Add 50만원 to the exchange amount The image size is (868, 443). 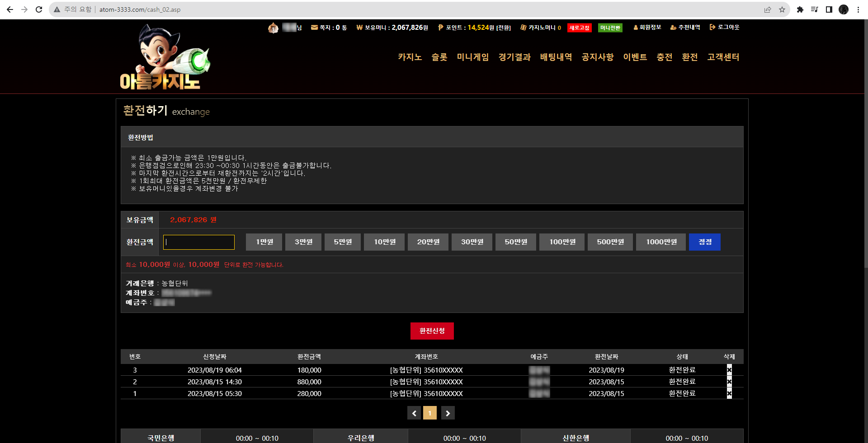click(516, 242)
